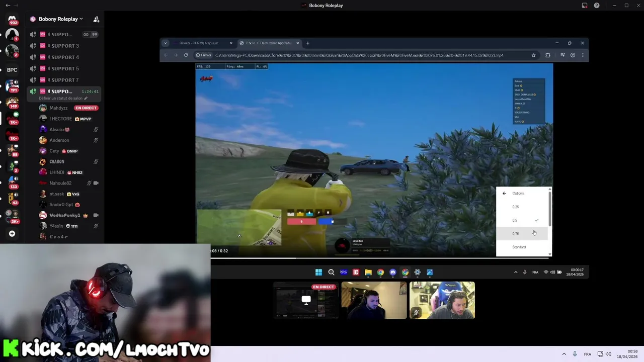Select 0.25 playback speed
Viewport: 644px width, 362px height.
coord(522,207)
